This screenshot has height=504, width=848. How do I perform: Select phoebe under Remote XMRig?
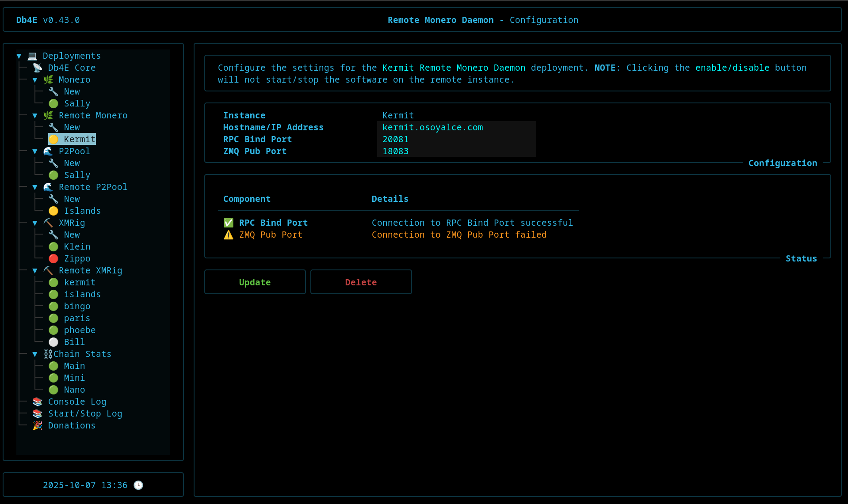pos(80,330)
